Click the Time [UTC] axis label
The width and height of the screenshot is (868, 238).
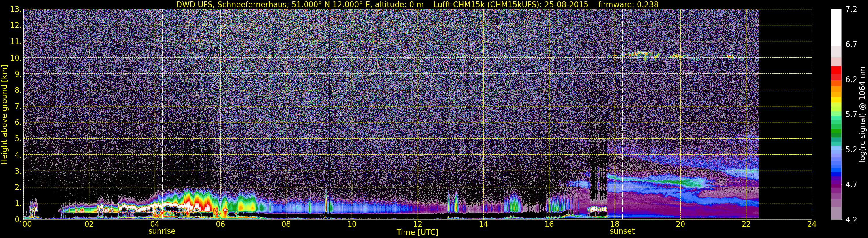click(417, 232)
